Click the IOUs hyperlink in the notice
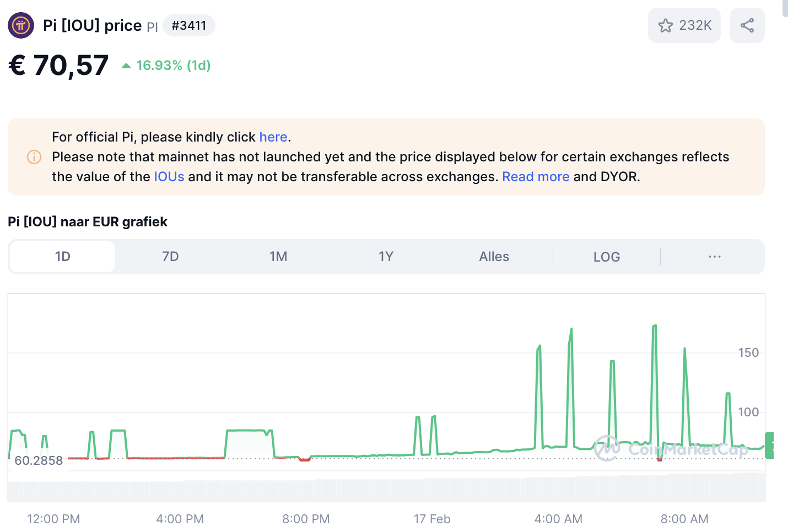788x532 pixels. click(x=169, y=176)
